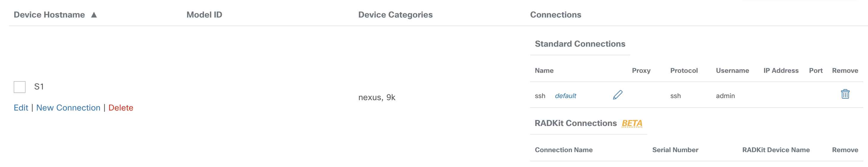This screenshot has height=167, width=868.
Task: Click the trash icon to remove ssh connection
Action: (845, 94)
